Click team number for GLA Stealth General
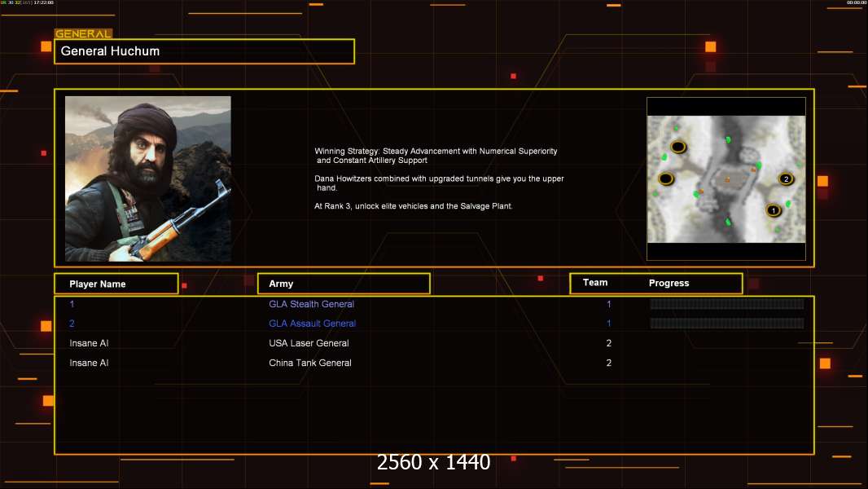 coord(609,304)
